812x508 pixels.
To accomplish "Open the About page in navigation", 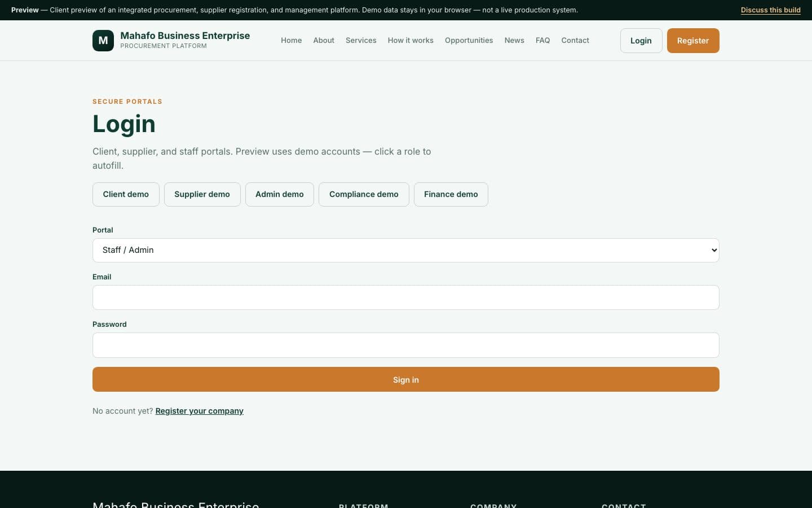I will point(324,41).
